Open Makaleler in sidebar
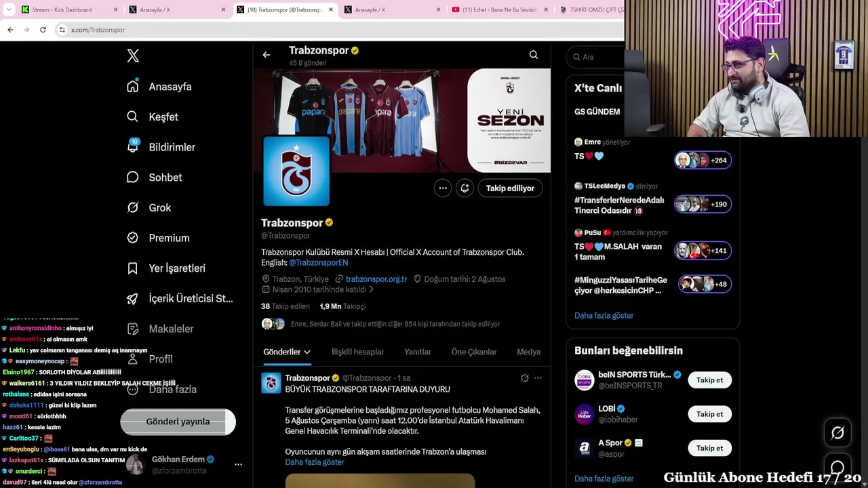This screenshot has height=488, width=868. pyautogui.click(x=171, y=329)
